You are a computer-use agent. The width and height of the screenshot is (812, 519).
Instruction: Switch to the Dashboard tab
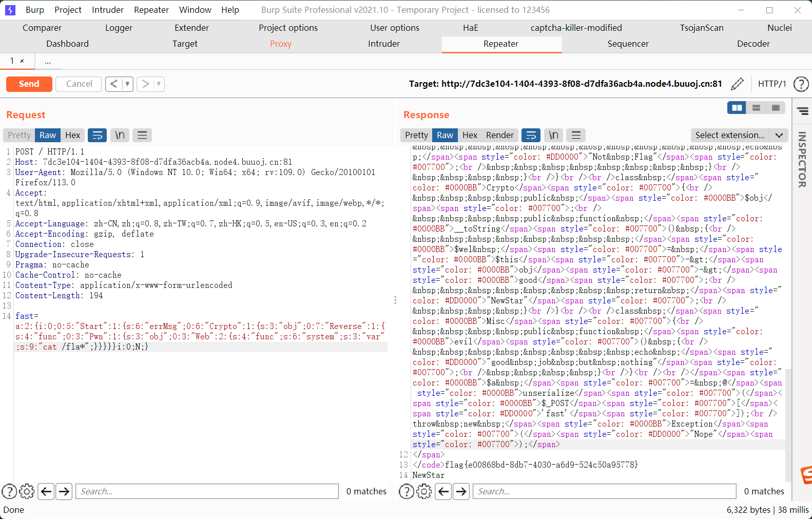pos(67,44)
